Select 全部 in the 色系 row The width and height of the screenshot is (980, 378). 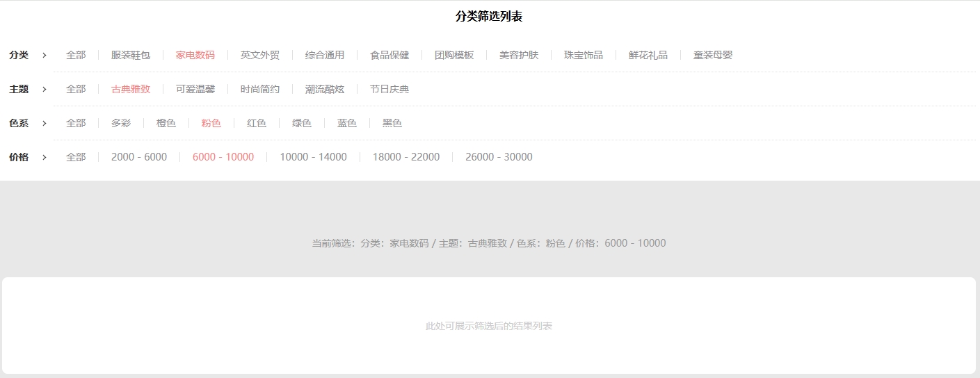[x=76, y=123]
